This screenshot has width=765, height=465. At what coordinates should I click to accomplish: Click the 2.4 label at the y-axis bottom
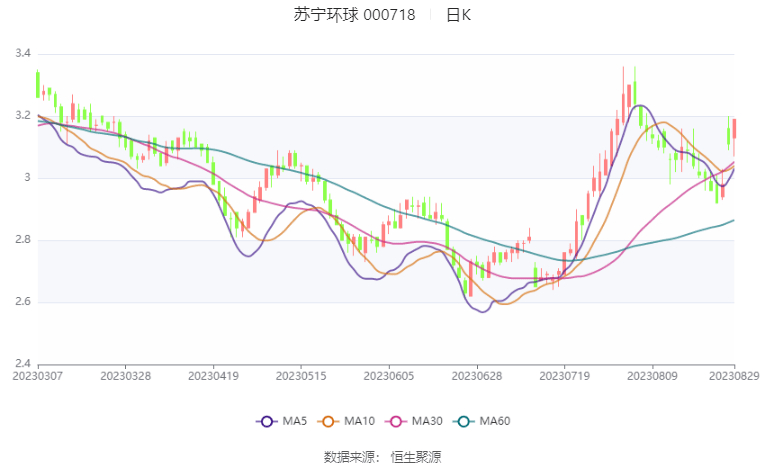(x=22, y=364)
